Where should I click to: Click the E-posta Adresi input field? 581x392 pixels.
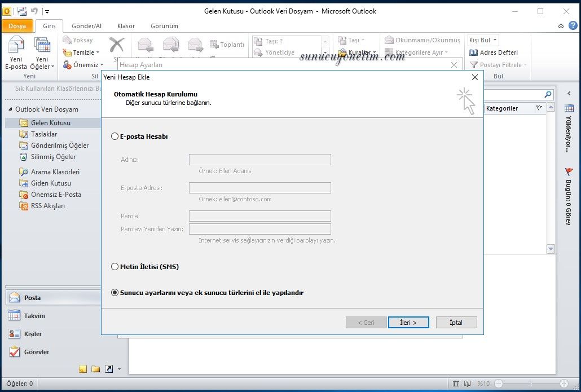point(259,188)
